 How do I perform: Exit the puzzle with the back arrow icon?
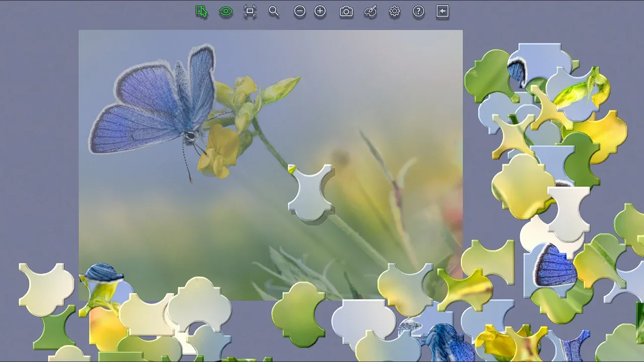tap(442, 12)
